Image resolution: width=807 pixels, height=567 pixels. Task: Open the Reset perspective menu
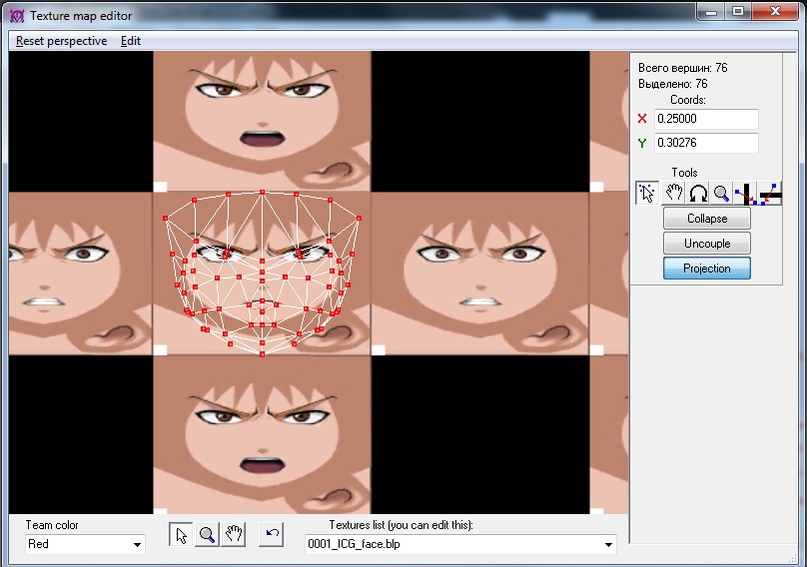click(61, 41)
